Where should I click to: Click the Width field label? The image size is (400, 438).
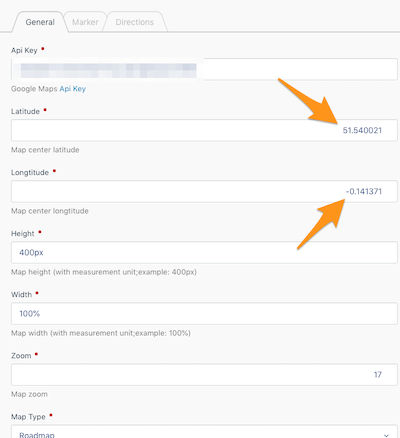tap(21, 294)
